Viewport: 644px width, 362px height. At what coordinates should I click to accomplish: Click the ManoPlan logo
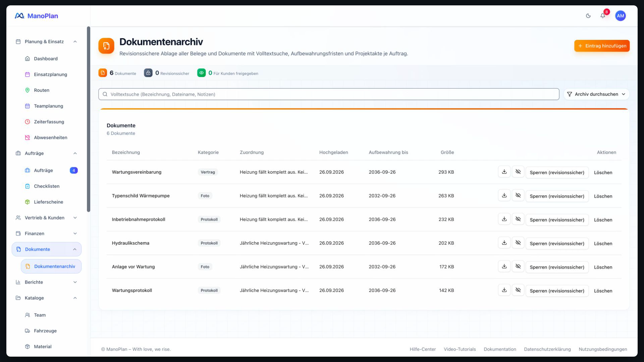[x=36, y=16]
